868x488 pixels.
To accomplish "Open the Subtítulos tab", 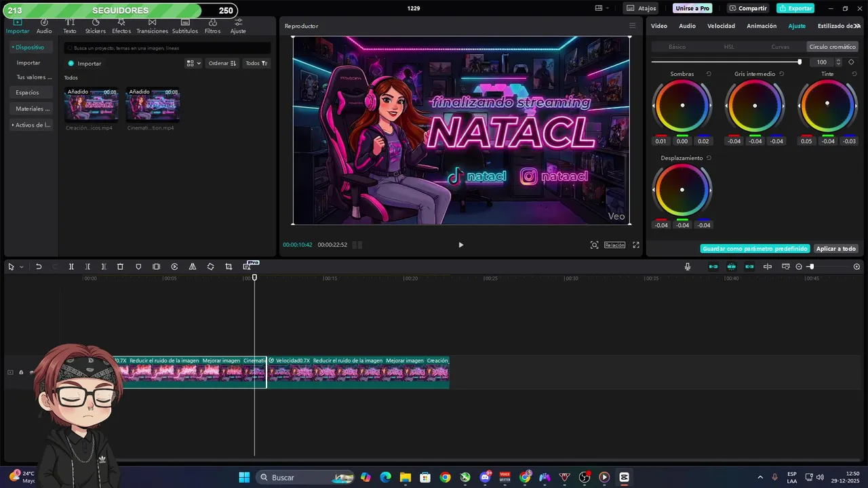I will pyautogui.click(x=185, y=26).
